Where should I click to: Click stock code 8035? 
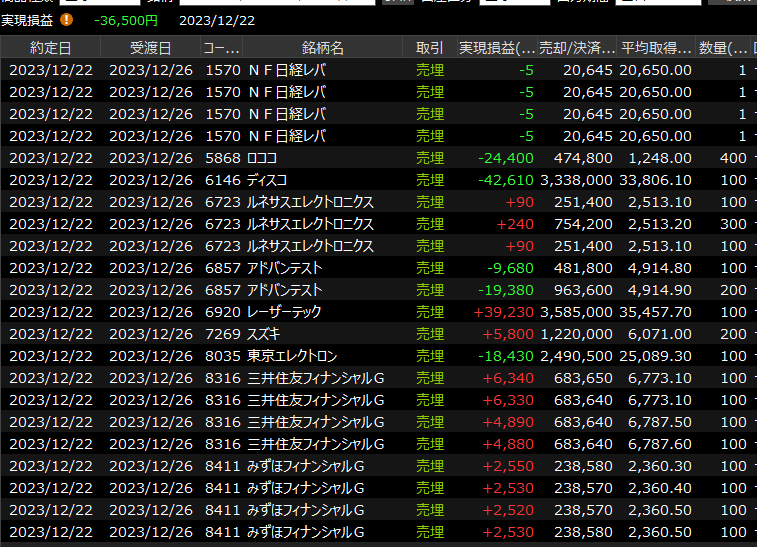coord(222,356)
